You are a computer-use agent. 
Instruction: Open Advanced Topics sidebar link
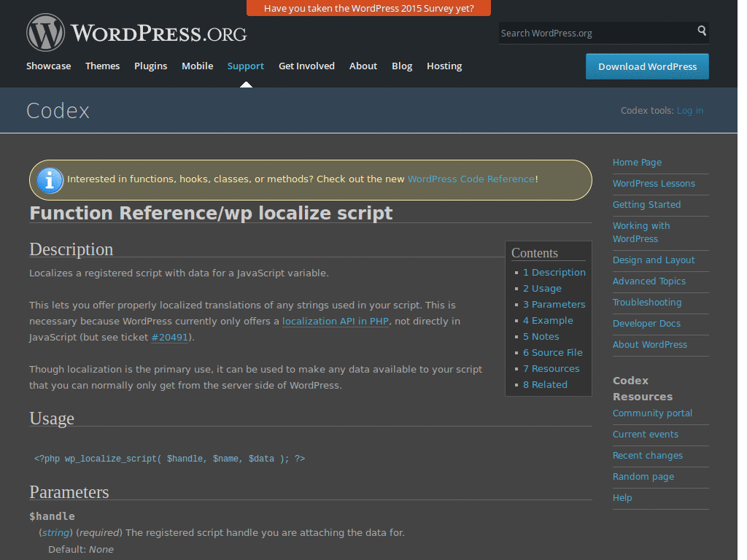pos(649,281)
